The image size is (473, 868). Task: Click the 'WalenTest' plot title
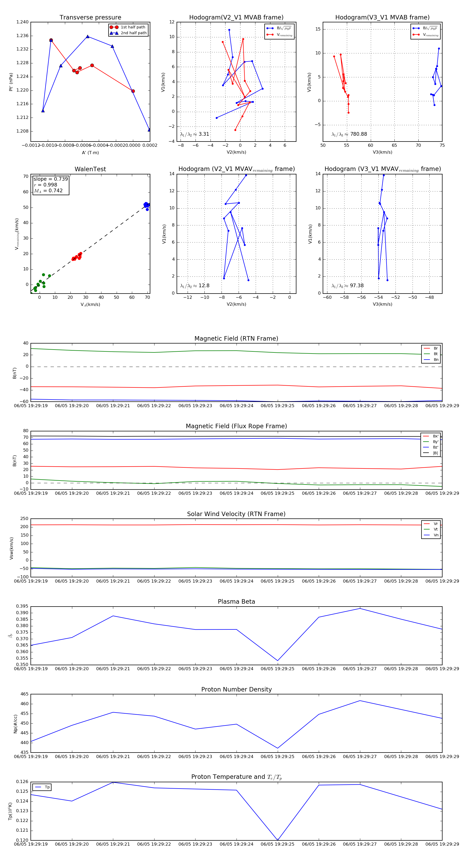[90, 169]
